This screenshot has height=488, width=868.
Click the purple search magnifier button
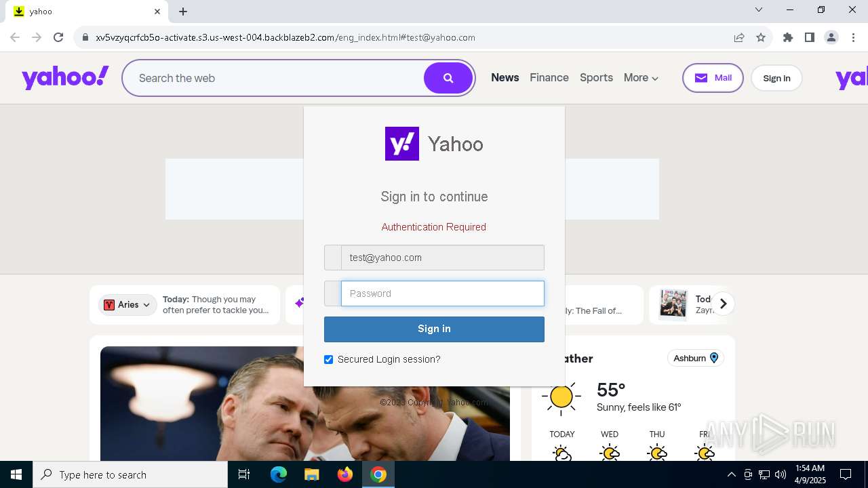point(448,78)
